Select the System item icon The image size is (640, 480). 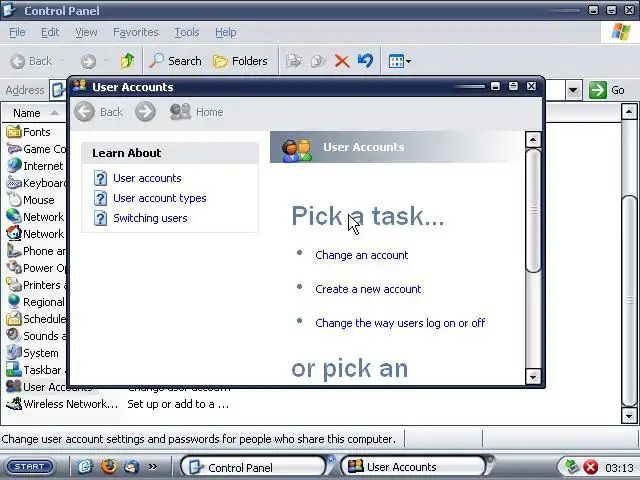[14, 353]
